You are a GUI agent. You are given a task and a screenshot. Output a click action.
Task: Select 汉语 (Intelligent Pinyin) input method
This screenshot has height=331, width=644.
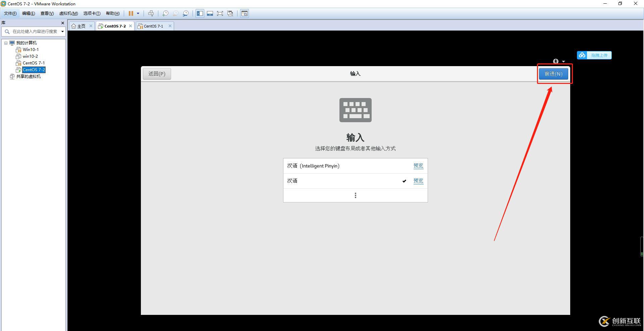(356, 166)
